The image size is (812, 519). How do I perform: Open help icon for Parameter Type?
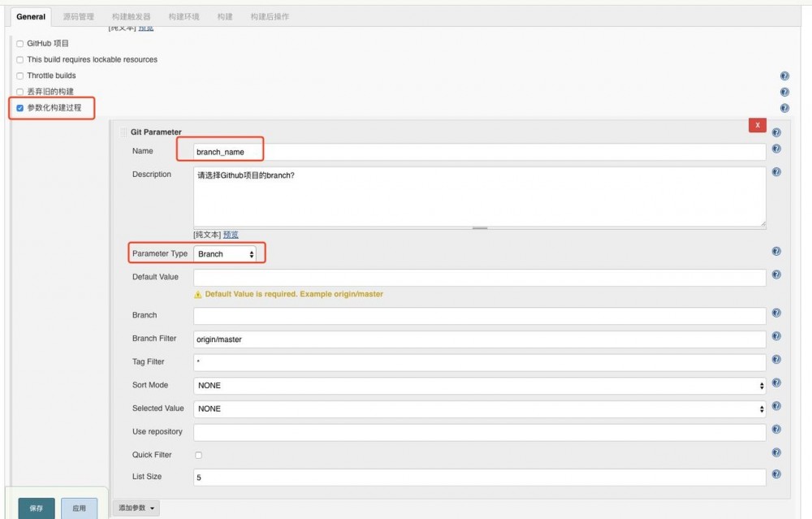coord(776,251)
